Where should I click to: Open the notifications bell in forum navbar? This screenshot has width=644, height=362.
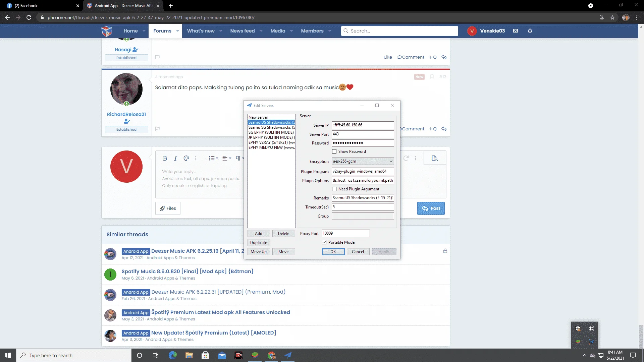click(530, 31)
